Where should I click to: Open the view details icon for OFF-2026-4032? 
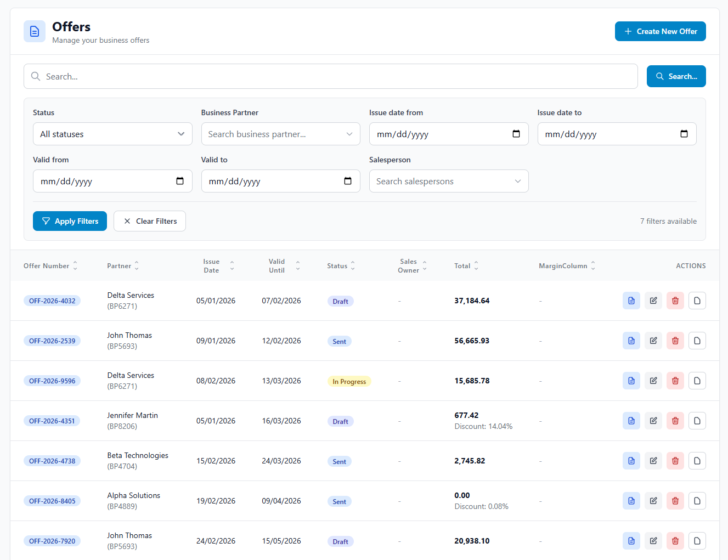[x=631, y=300]
